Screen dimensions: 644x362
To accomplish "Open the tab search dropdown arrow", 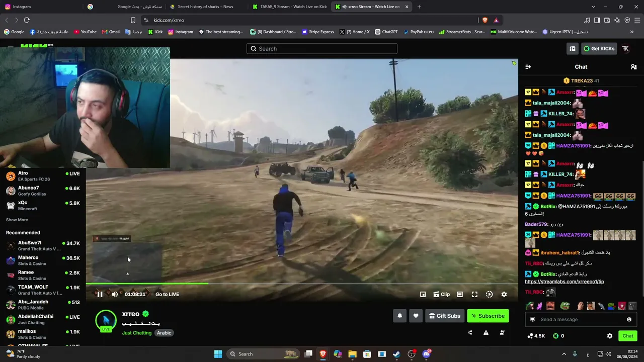I will 593,7.
